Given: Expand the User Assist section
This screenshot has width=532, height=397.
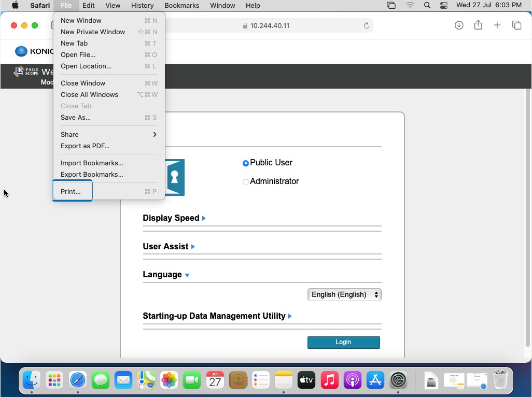Looking at the screenshot, I should click(168, 247).
